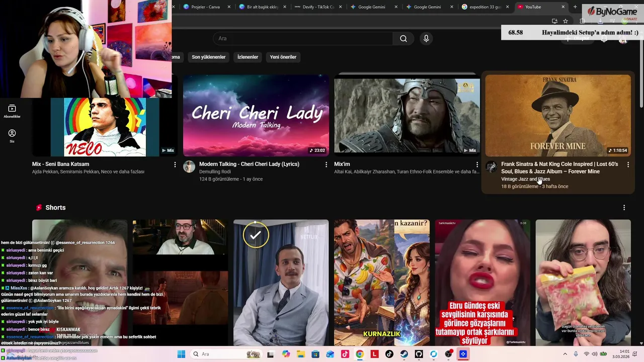Open Task View from the taskbar

coord(270,354)
